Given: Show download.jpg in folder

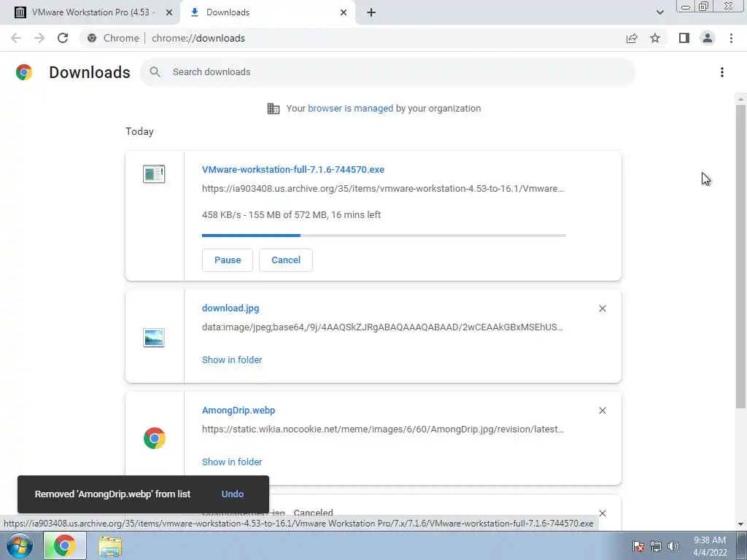Looking at the screenshot, I should coord(232,360).
